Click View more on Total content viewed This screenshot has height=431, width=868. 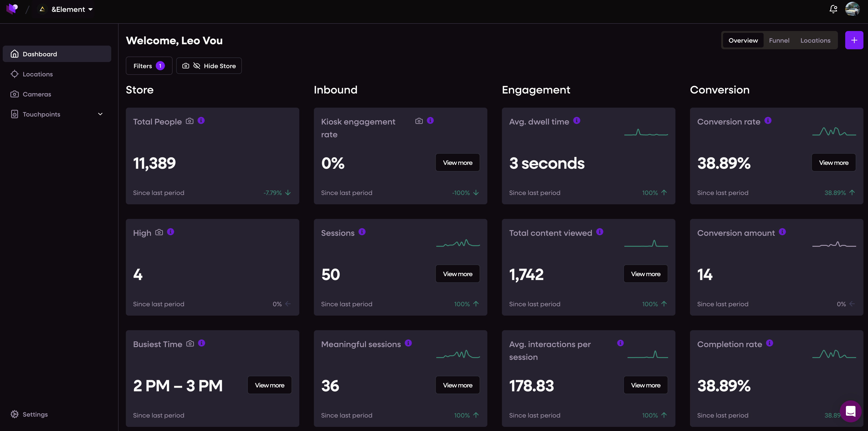click(x=645, y=274)
